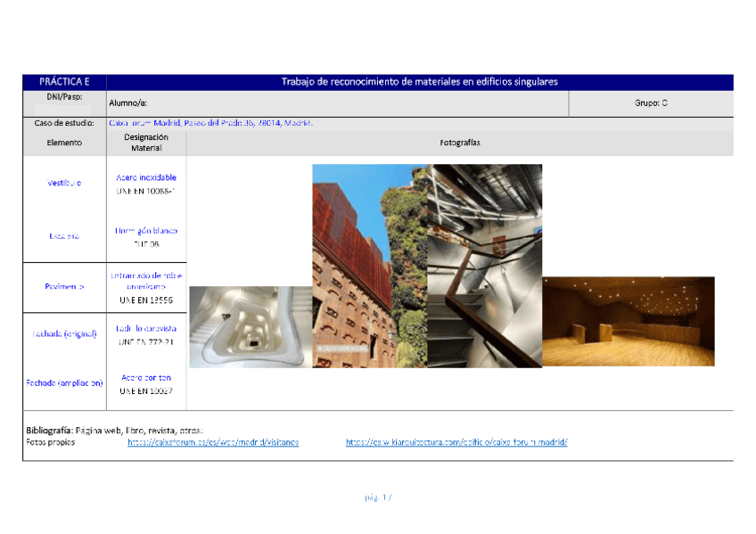Image resolution: width=756 pixels, height=534 pixels.
Task: Click the stainless steel stairwell photo
Action: (x=485, y=266)
